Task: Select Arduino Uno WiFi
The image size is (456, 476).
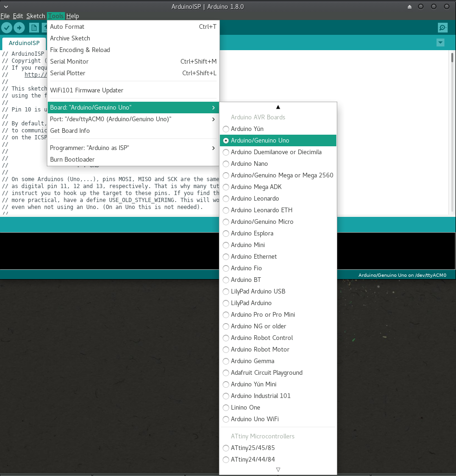Action: (x=278, y=419)
